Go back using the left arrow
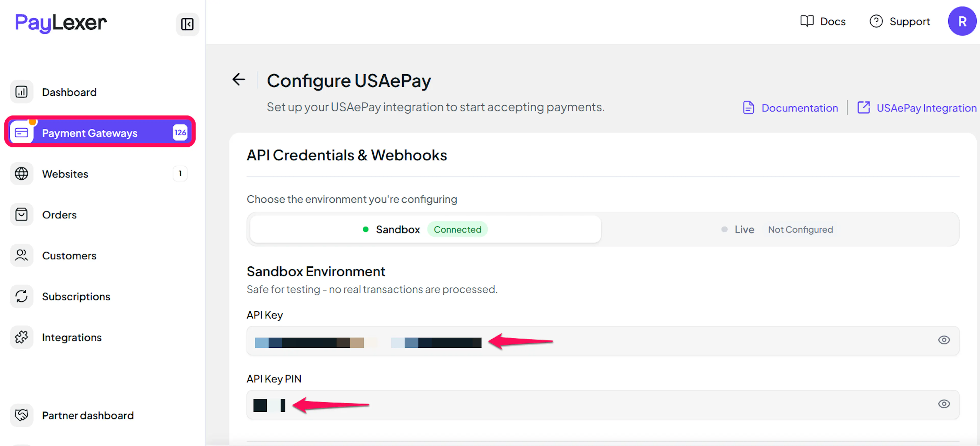The height and width of the screenshot is (446, 980). pyautogui.click(x=239, y=80)
